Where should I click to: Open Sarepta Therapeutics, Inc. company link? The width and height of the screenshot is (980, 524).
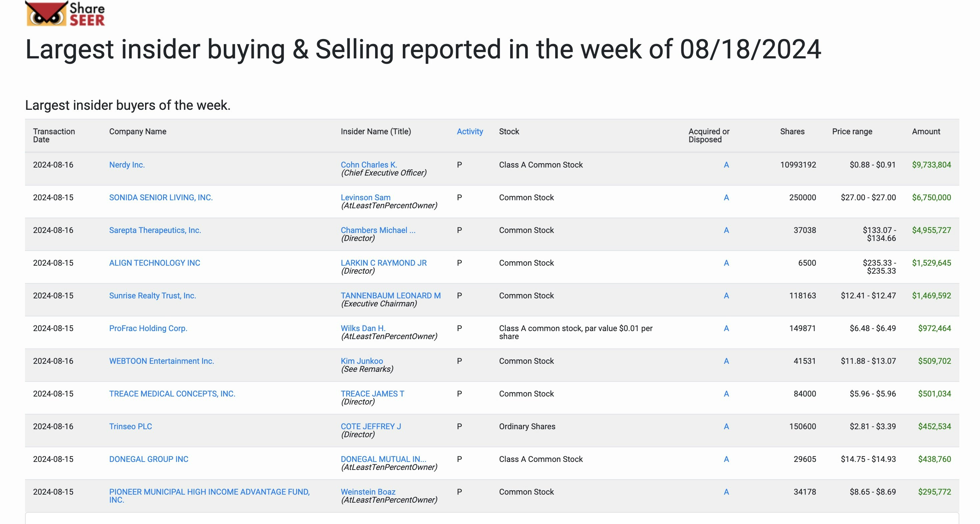pos(155,230)
